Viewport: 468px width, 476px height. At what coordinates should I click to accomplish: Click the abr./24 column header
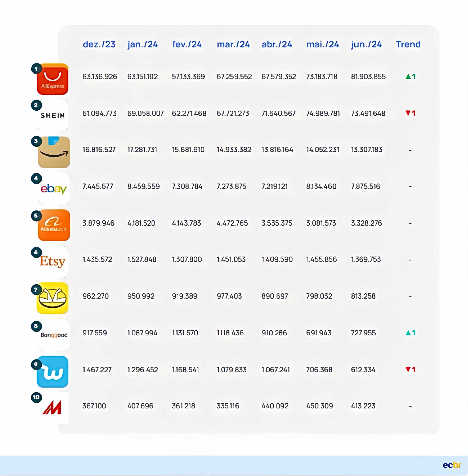coord(277,44)
